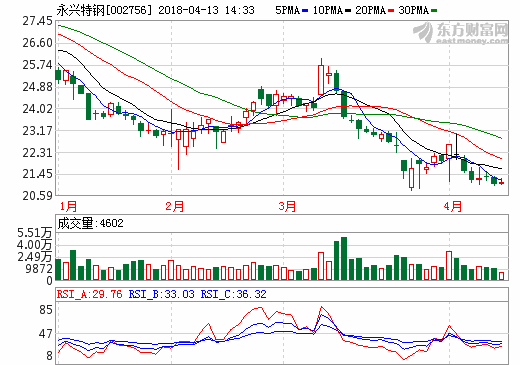The height and width of the screenshot is (365, 520).
Task: Click the RSI_A:29.76 indicator label
Action: pos(89,294)
